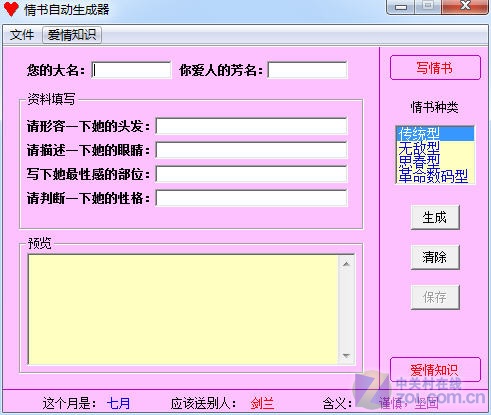Click the 七月 month value
This screenshot has width=491, height=415.
pos(118,403)
